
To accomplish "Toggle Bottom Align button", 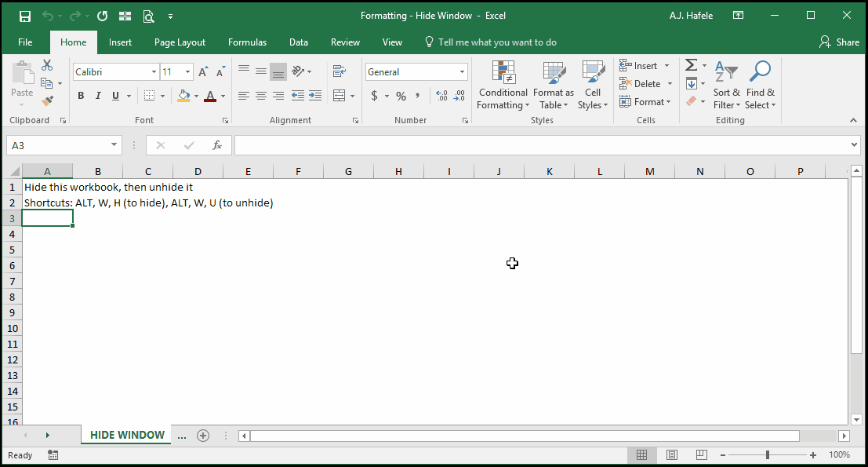I will coord(278,71).
